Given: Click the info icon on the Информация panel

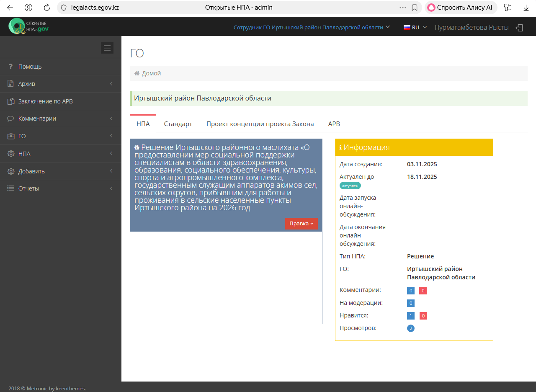Looking at the screenshot, I should click(340, 147).
